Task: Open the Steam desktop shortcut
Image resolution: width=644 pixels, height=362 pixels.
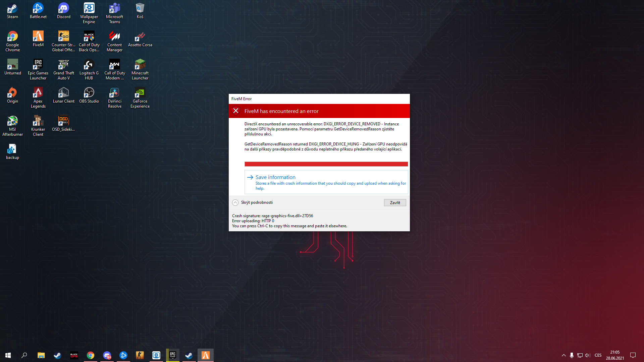Action: coord(12,11)
